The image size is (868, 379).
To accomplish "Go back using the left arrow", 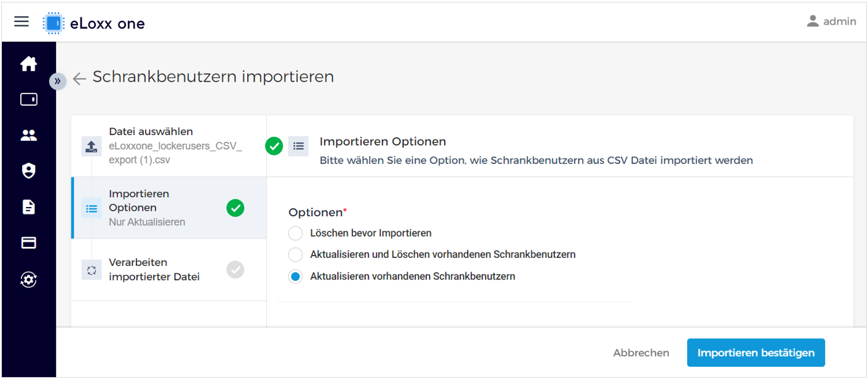I will point(79,78).
